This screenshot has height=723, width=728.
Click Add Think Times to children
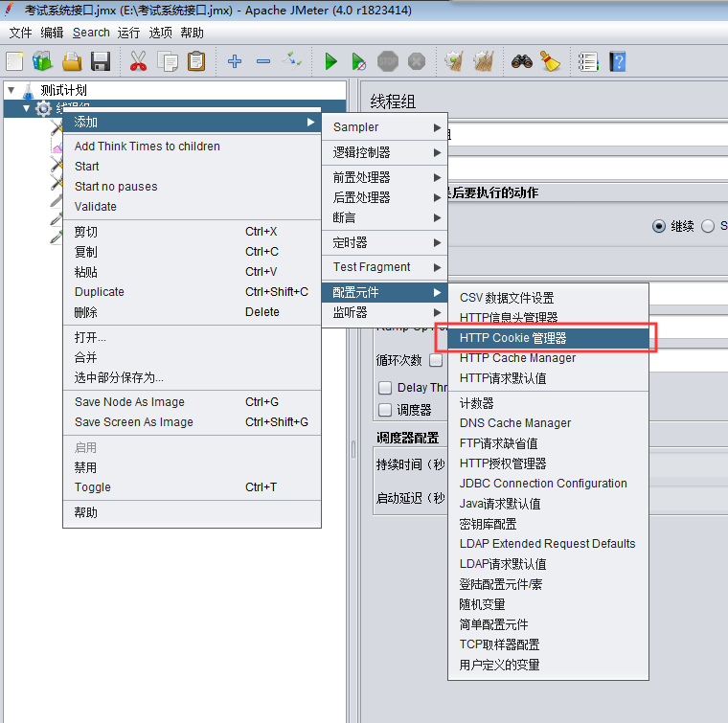tap(192, 147)
